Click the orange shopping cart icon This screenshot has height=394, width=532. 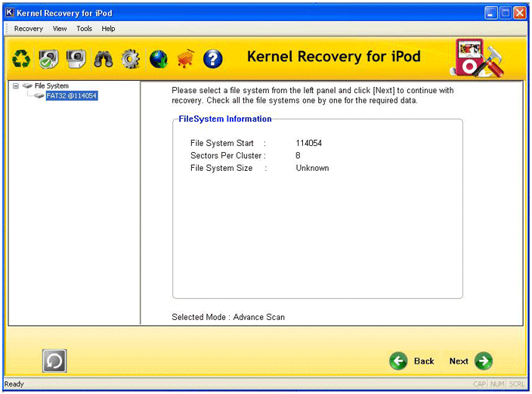(186, 59)
